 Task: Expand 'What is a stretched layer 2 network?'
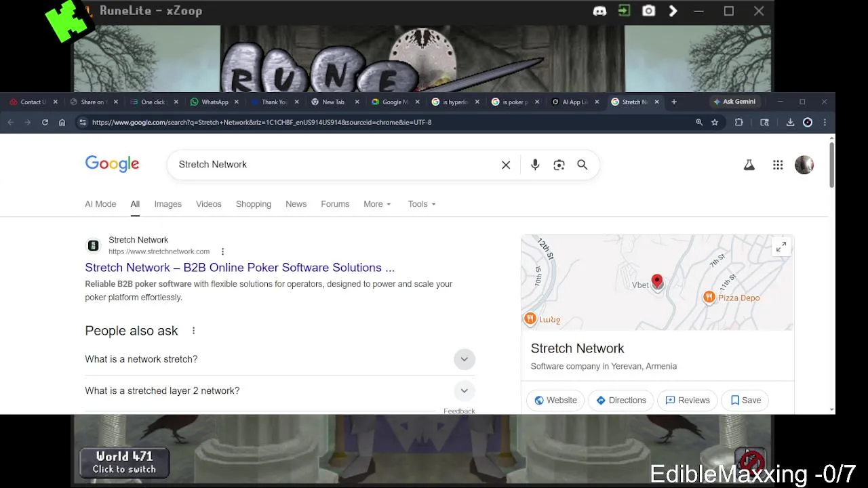[280, 391]
